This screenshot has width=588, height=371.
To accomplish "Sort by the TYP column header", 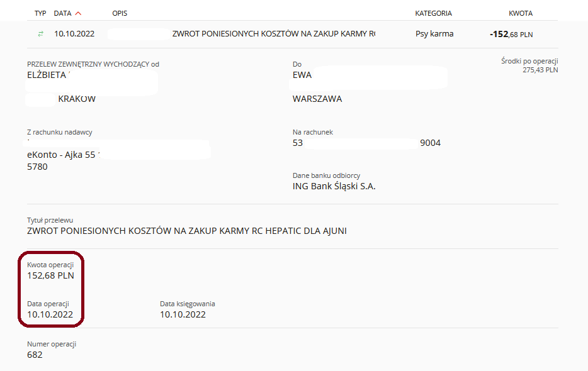I will pyautogui.click(x=40, y=13).
